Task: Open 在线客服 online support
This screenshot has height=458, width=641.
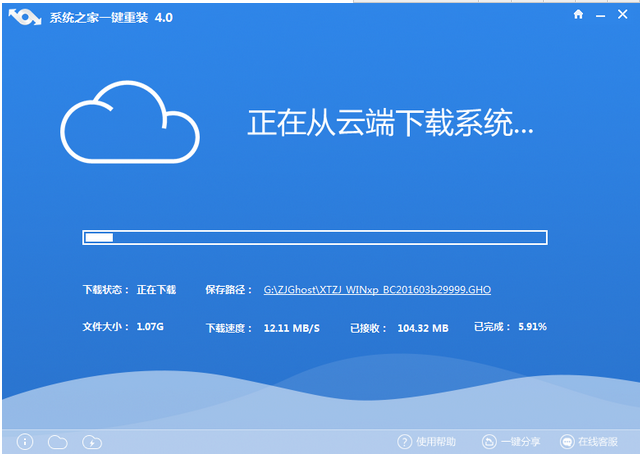Action: (x=598, y=441)
